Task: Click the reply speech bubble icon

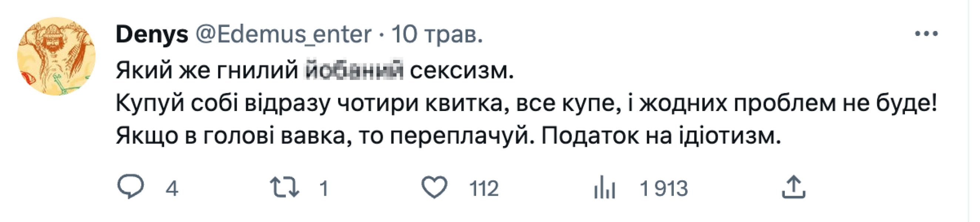Action: [x=130, y=188]
